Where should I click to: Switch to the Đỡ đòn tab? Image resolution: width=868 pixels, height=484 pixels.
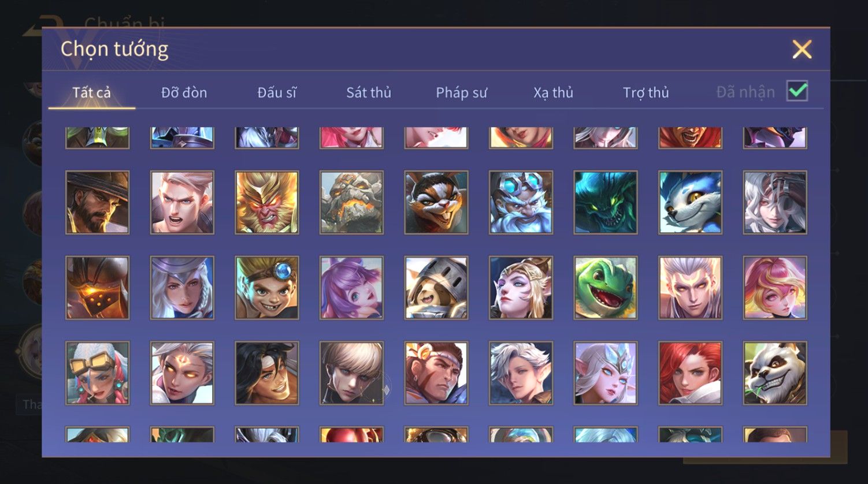(184, 92)
